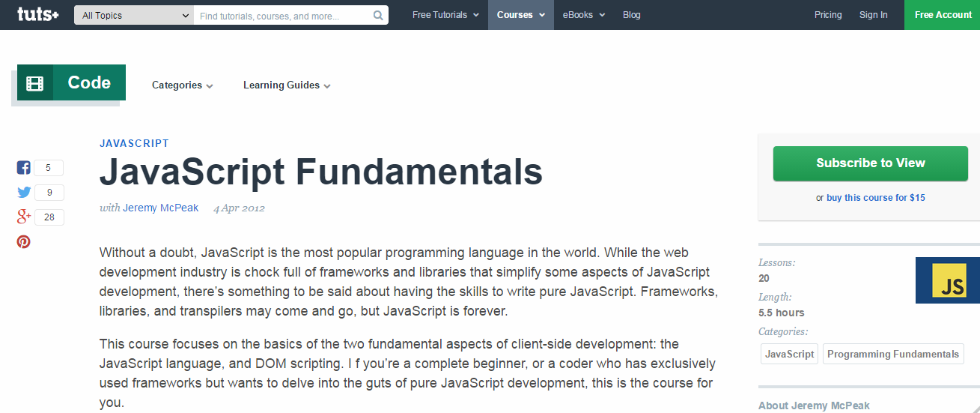This screenshot has height=413, width=980.
Task: Click the film strip icon beside Code
Action: (x=35, y=82)
